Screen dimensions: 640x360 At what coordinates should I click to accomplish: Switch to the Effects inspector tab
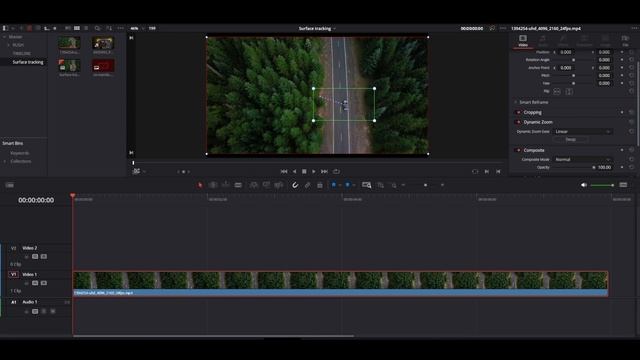click(563, 40)
